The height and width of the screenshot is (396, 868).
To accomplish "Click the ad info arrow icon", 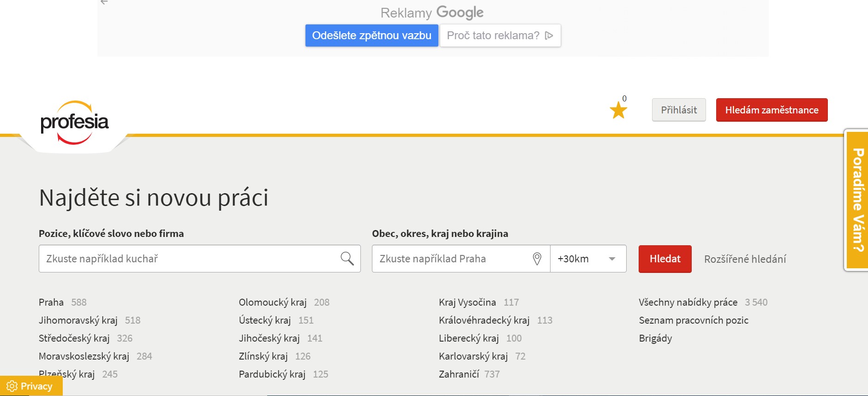I will [549, 35].
